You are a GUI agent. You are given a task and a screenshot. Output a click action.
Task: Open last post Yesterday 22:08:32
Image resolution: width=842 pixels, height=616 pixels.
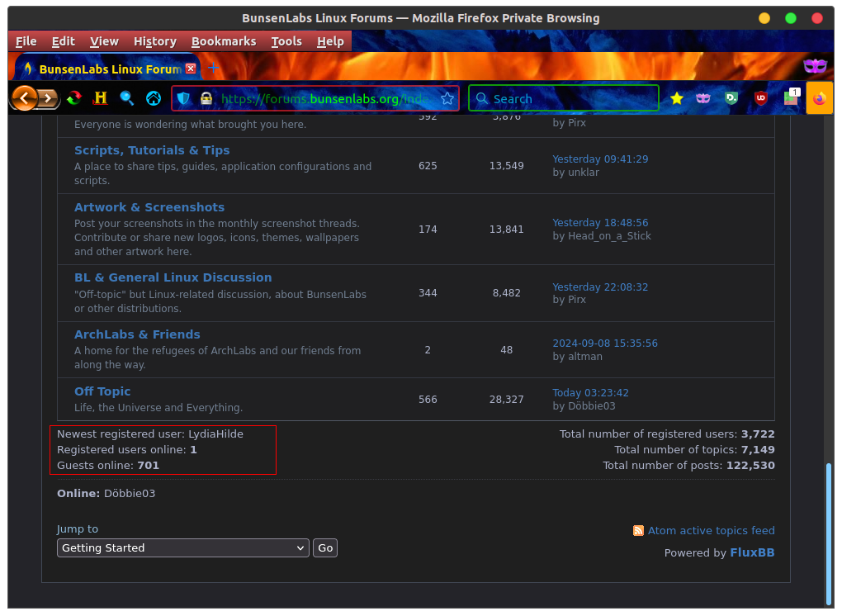click(x=600, y=287)
